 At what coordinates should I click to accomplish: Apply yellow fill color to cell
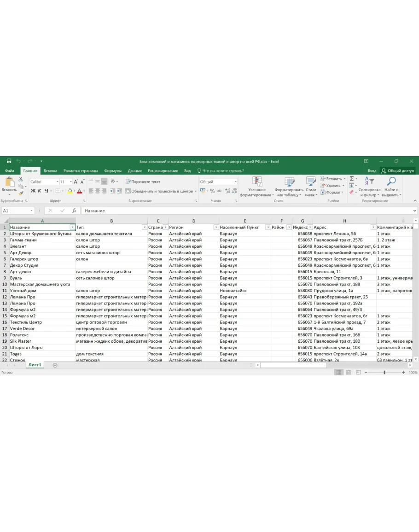pos(70,191)
